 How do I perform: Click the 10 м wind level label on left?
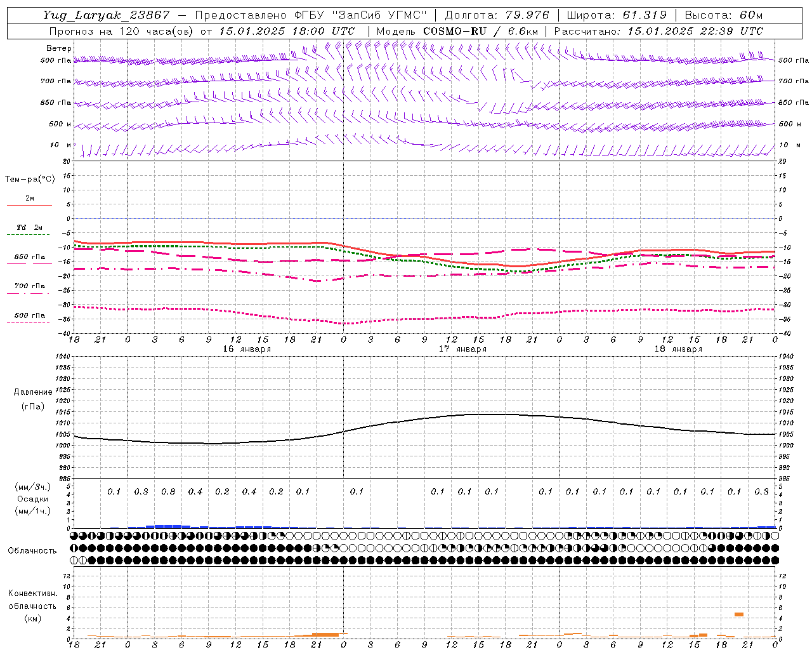[61, 145]
